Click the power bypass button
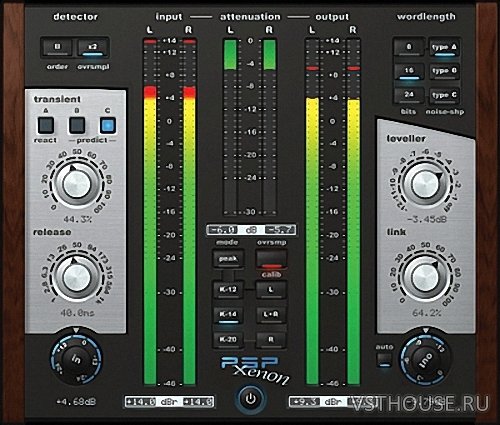500x425 pixels. (x=251, y=399)
